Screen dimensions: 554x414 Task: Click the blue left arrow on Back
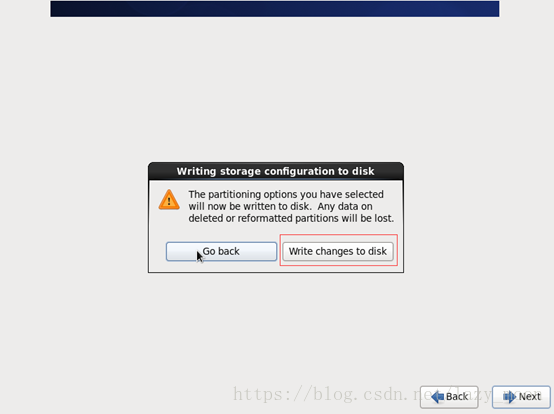438,397
